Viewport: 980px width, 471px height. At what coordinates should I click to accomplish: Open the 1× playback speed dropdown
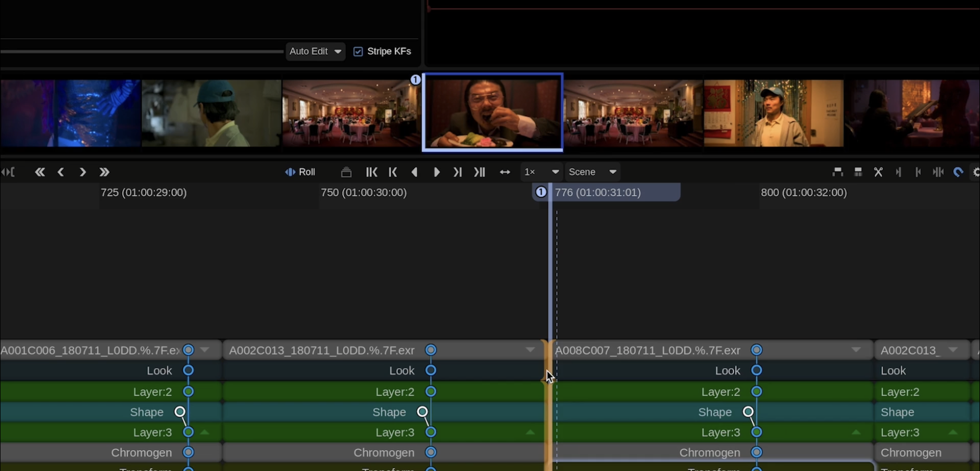point(542,172)
